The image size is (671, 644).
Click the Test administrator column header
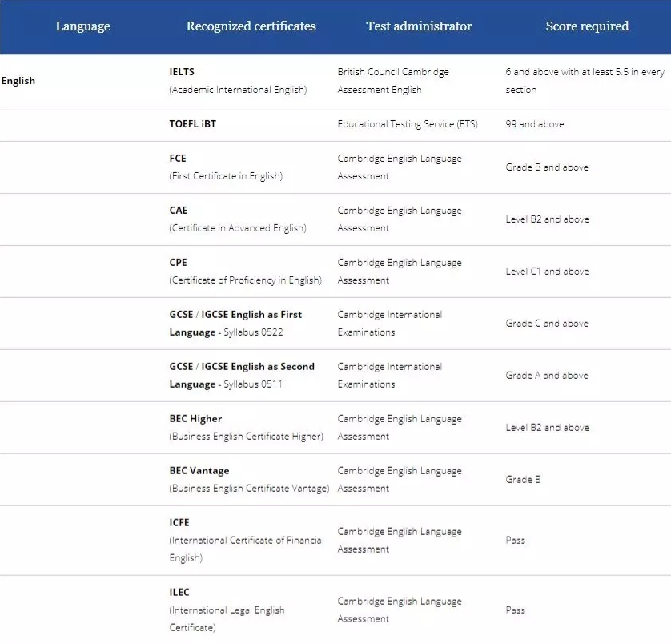tap(419, 26)
